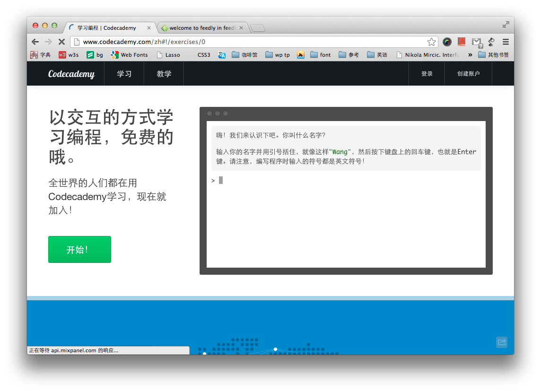
Task: Open the Nikola Mircic bookmark
Action: point(428,55)
